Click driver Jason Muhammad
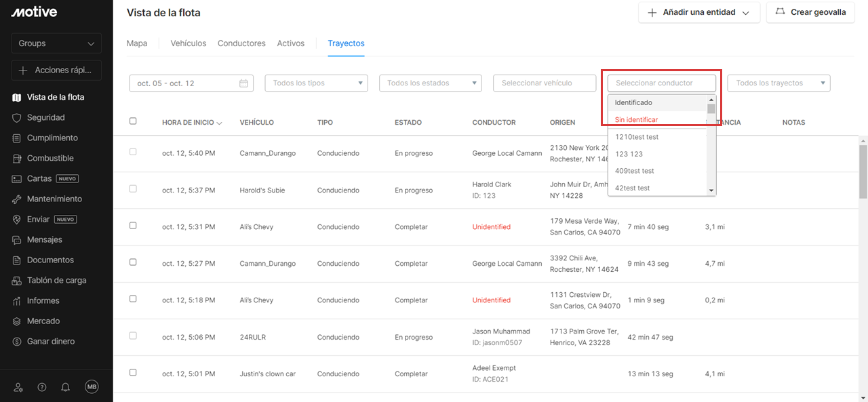The height and width of the screenshot is (402, 868). tap(501, 331)
